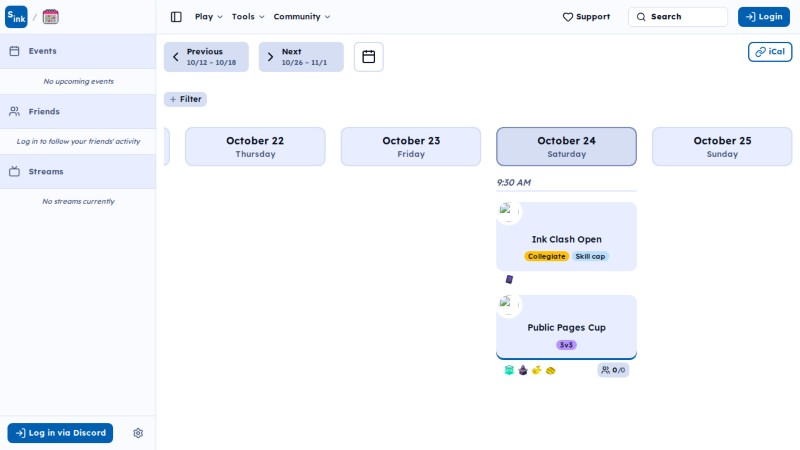Go to Previous week 10/12 – 10/18

point(206,57)
